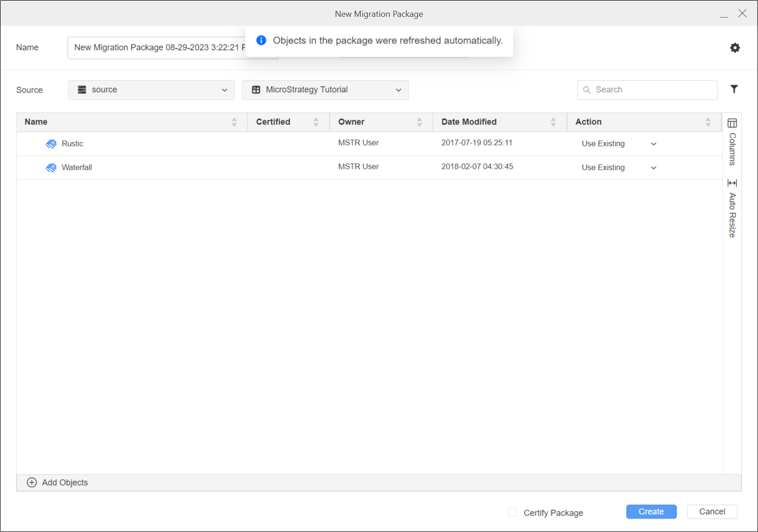Viewport: 758px width, 532px height.
Task: Click the Add Objects plus icon
Action: coord(32,482)
